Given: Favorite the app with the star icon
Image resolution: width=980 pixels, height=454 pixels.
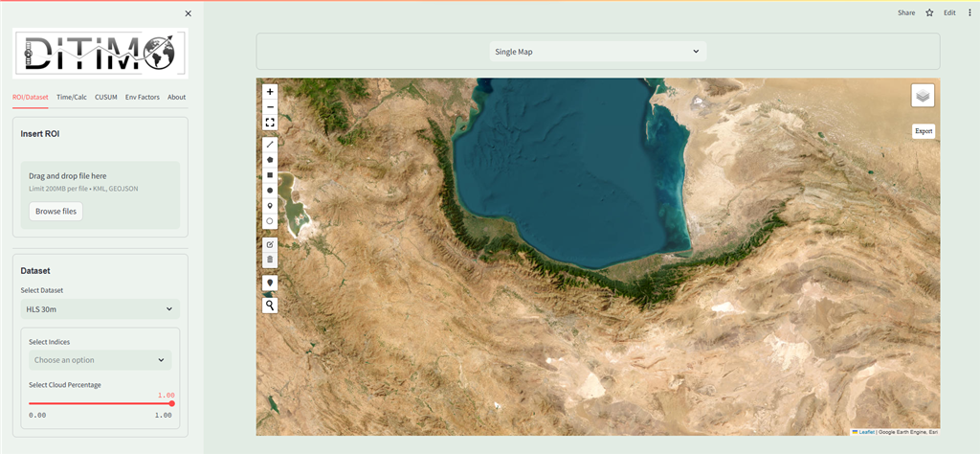Looking at the screenshot, I should pyautogui.click(x=928, y=12).
